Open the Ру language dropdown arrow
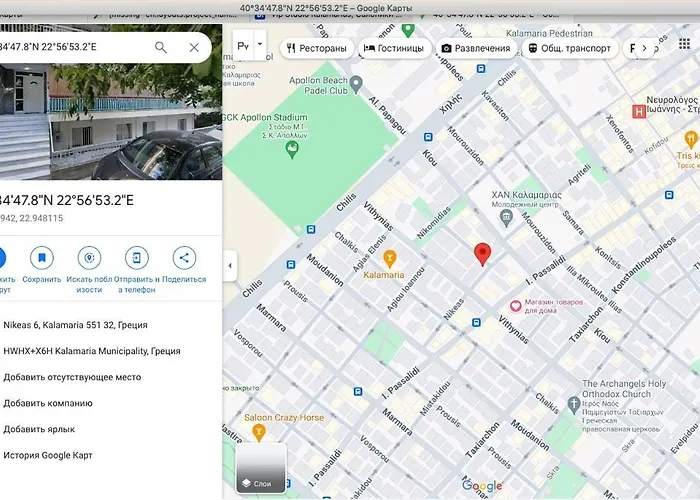The image size is (700, 500). pos(260,45)
